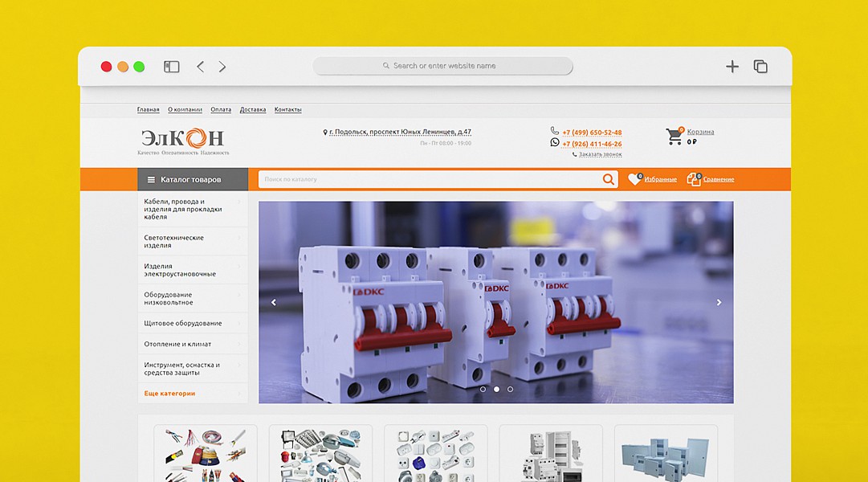Select the first slider dot indicator
This screenshot has height=482, width=868.
483,389
